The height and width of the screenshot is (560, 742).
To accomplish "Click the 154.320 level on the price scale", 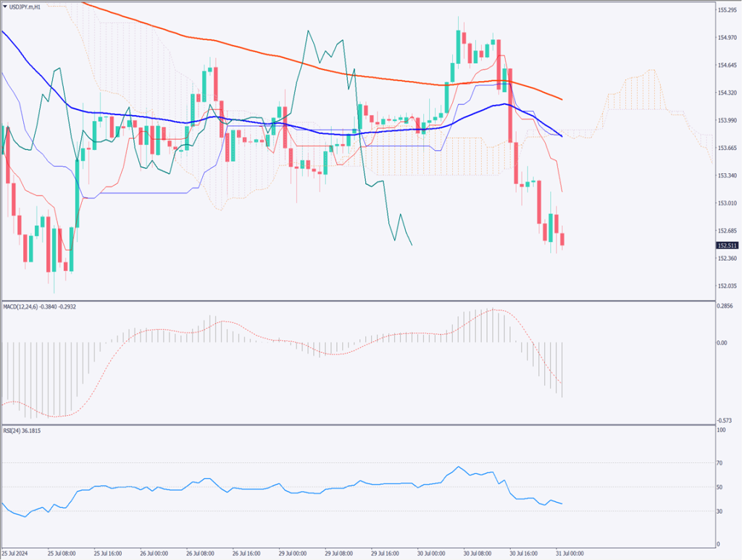I will 727,93.
